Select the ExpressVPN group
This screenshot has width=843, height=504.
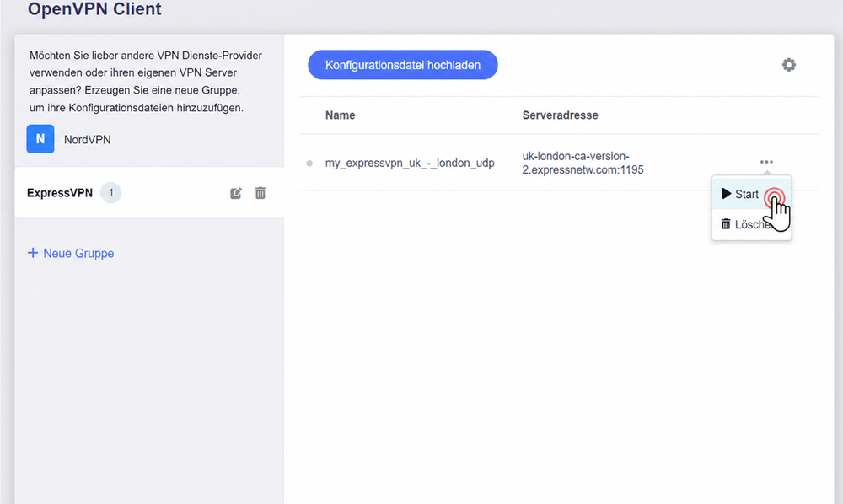click(x=149, y=193)
